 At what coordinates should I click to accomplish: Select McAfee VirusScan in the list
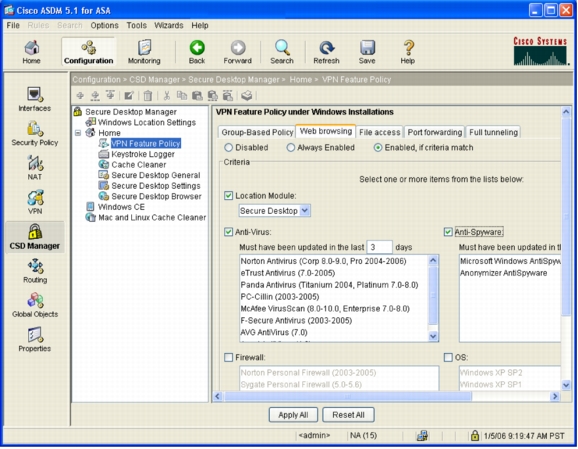[325, 309]
